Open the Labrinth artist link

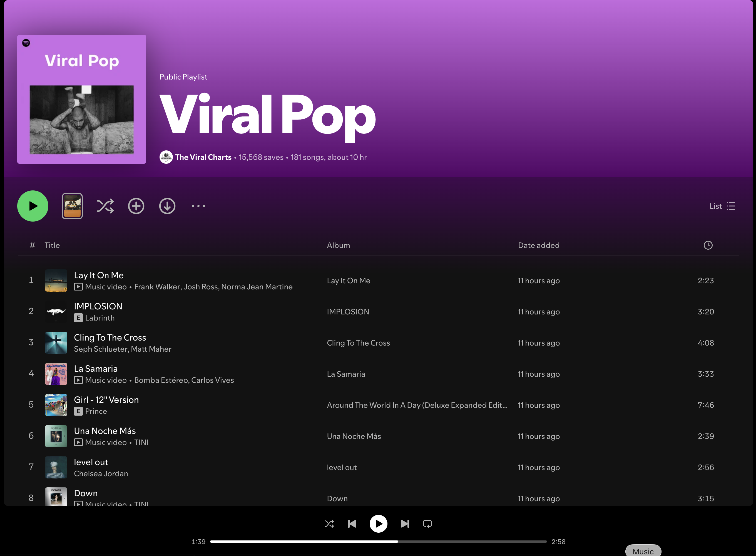[x=100, y=318]
